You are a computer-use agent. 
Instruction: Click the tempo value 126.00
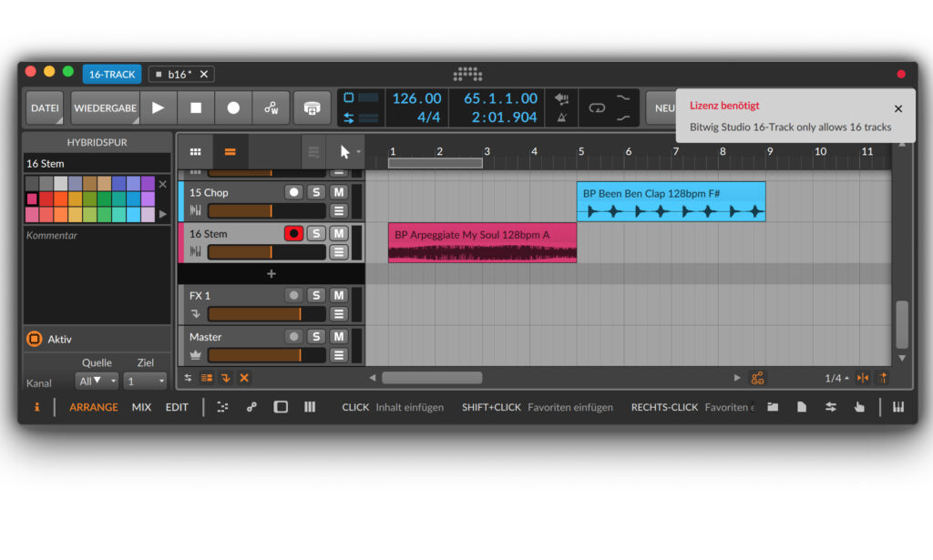click(416, 98)
